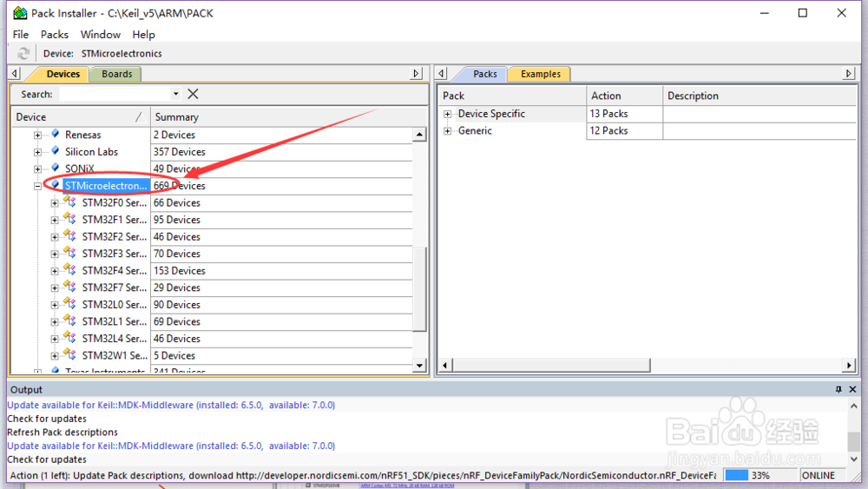
Task: Click inside the Search input field
Action: click(115, 94)
